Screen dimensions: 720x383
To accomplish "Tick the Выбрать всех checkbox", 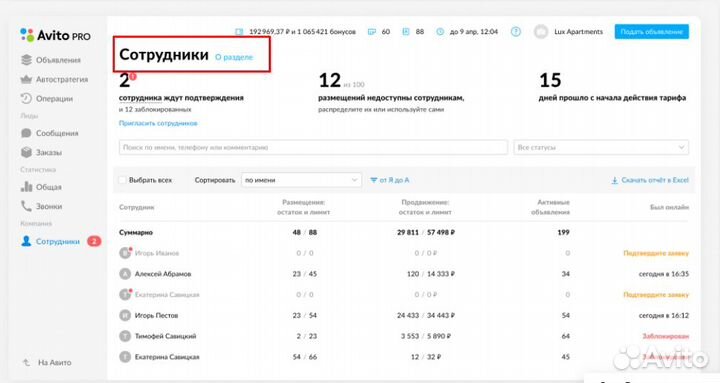I will point(122,180).
